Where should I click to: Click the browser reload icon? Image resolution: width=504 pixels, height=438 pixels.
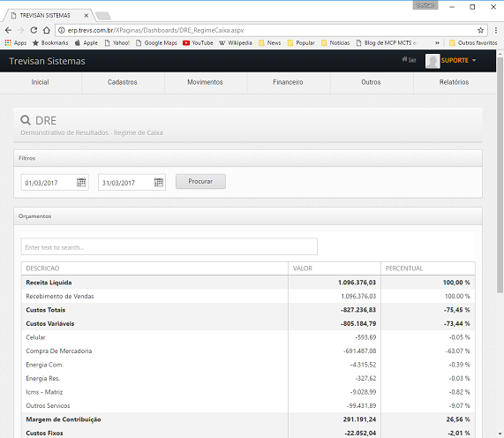pos(34,30)
